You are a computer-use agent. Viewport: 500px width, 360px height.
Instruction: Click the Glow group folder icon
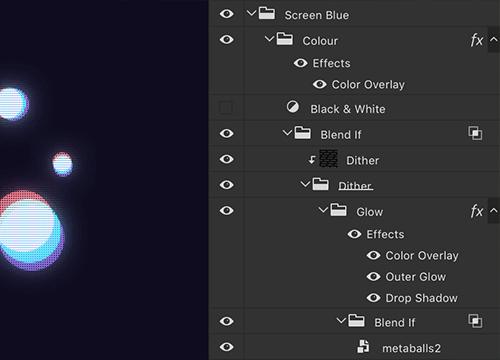click(x=338, y=210)
